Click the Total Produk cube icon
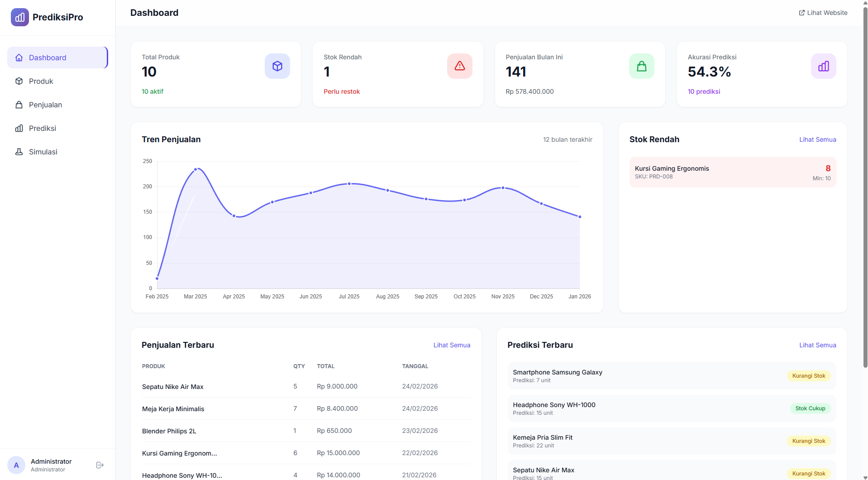Viewport: 868px width, 480px height. coord(277,66)
